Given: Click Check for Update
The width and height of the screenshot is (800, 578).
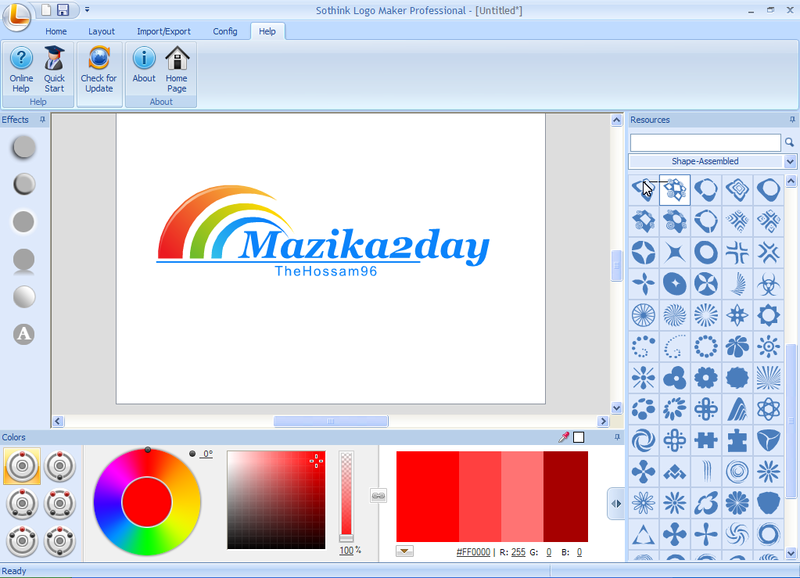Looking at the screenshot, I should click(99, 69).
